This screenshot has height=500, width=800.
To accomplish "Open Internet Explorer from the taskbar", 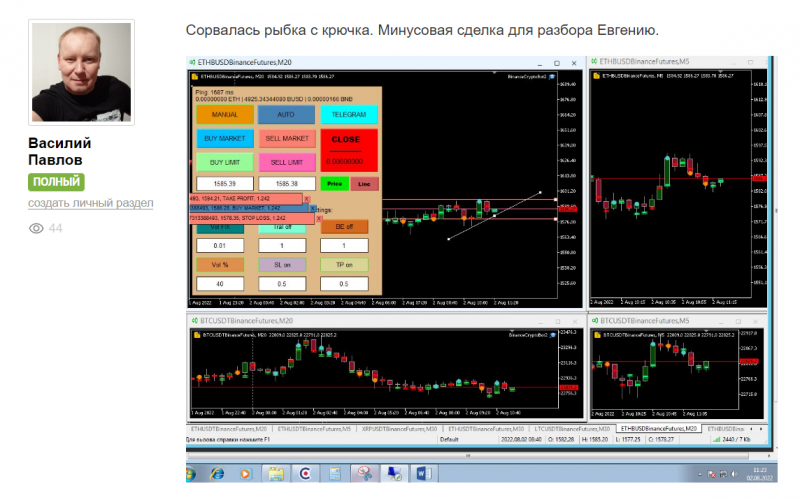I will [217, 474].
